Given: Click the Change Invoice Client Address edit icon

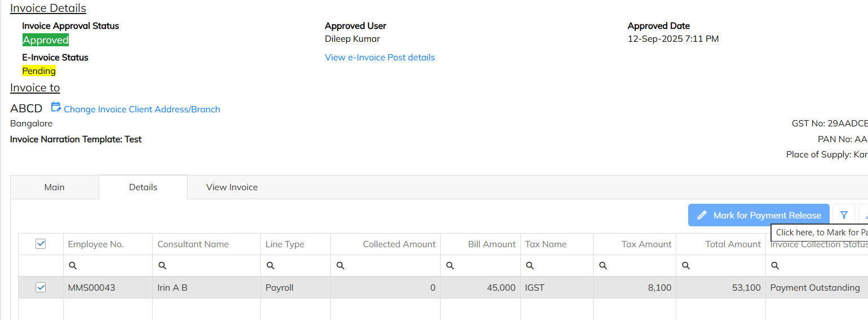Looking at the screenshot, I should pyautogui.click(x=55, y=107).
